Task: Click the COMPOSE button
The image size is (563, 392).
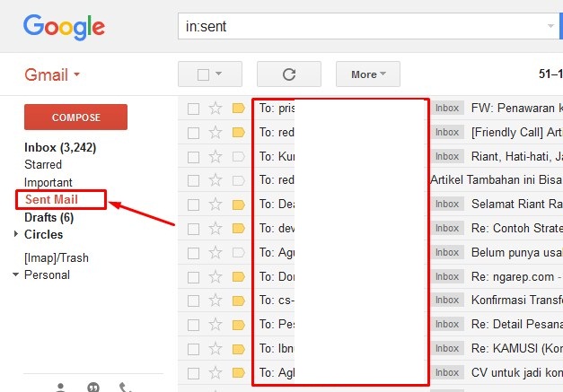Action: [75, 118]
